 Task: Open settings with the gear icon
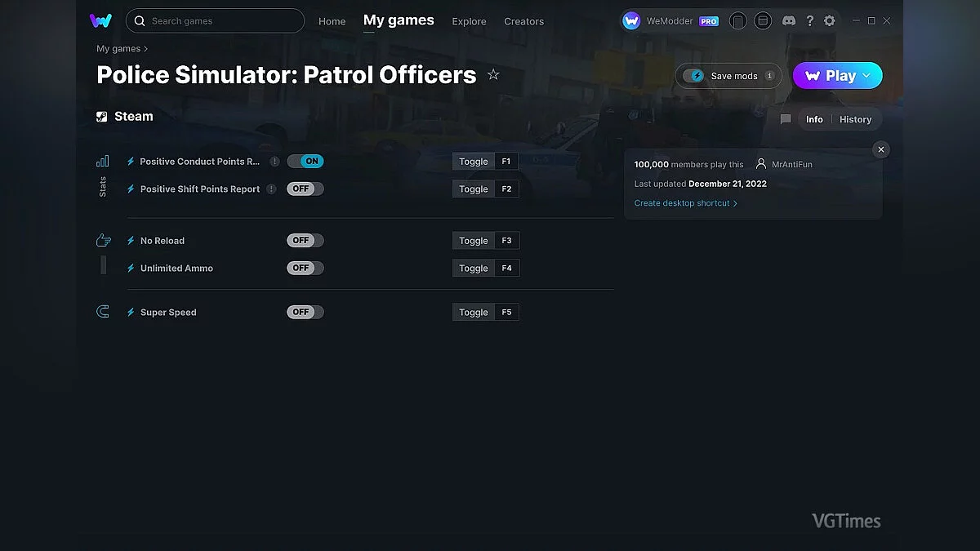pos(830,20)
